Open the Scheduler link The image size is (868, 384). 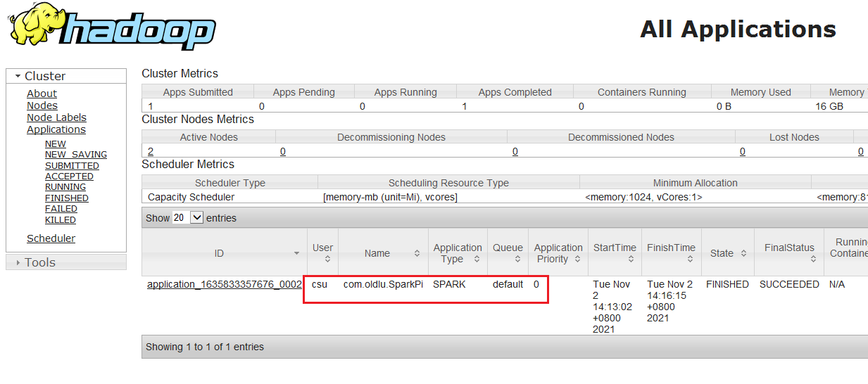coord(51,238)
